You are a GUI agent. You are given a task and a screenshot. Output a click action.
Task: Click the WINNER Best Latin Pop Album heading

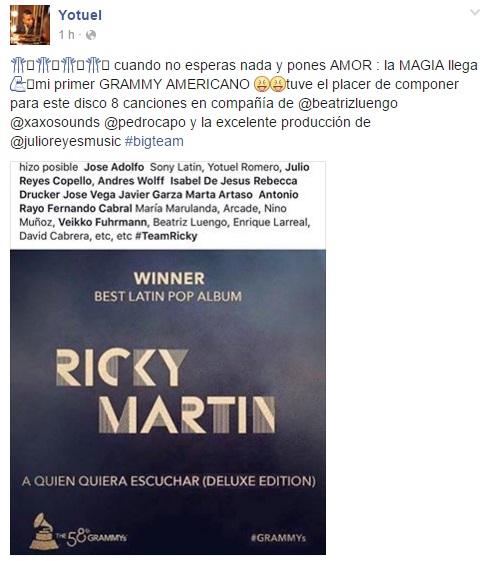pyautogui.click(x=168, y=287)
